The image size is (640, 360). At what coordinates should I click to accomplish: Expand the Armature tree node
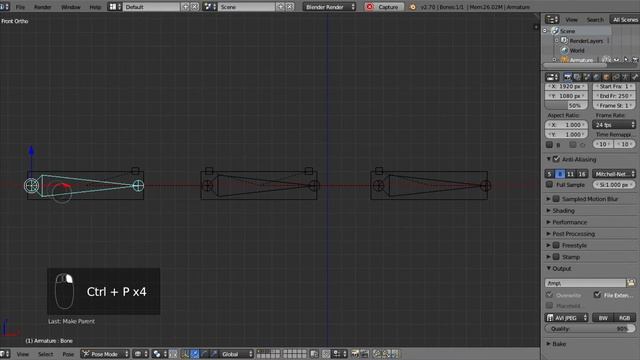554,60
